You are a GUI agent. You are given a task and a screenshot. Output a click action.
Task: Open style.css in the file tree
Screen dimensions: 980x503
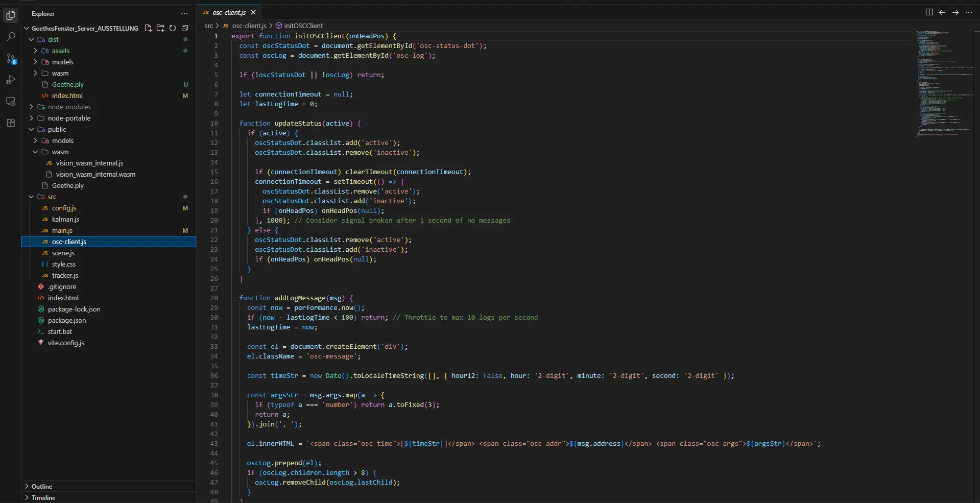[109, 264]
